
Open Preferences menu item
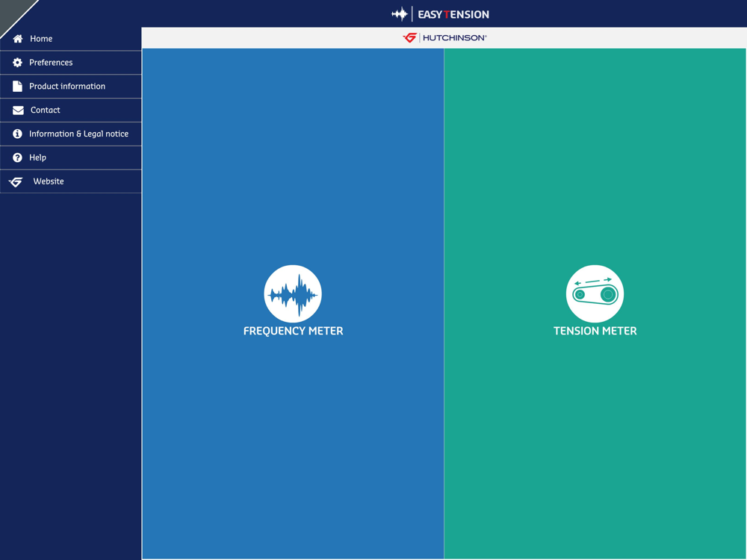pyautogui.click(x=70, y=63)
